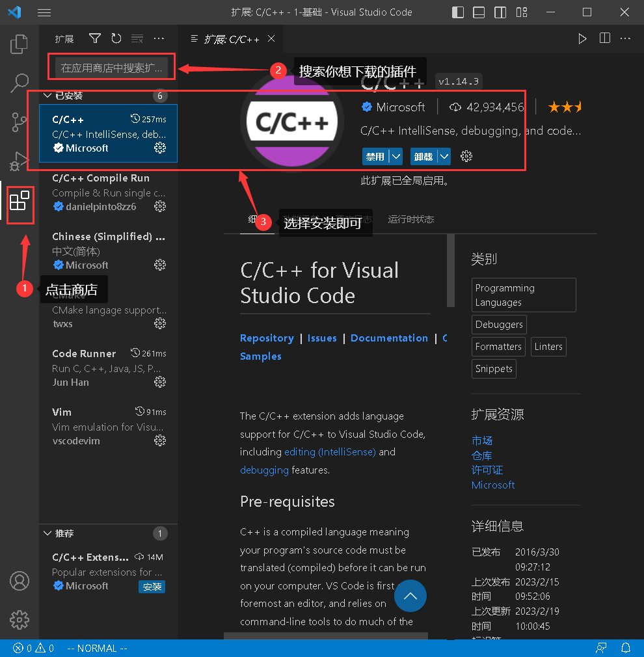Image resolution: width=644 pixels, height=657 pixels.
Task: Open dropdown arrow next to 卸载
Action: pos(444,156)
